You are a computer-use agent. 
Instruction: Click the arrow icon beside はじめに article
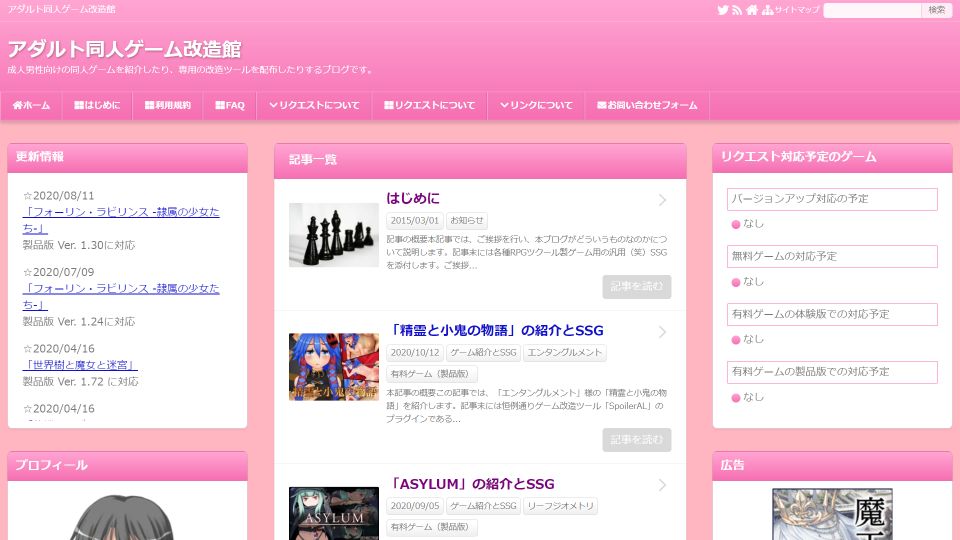[x=662, y=200]
